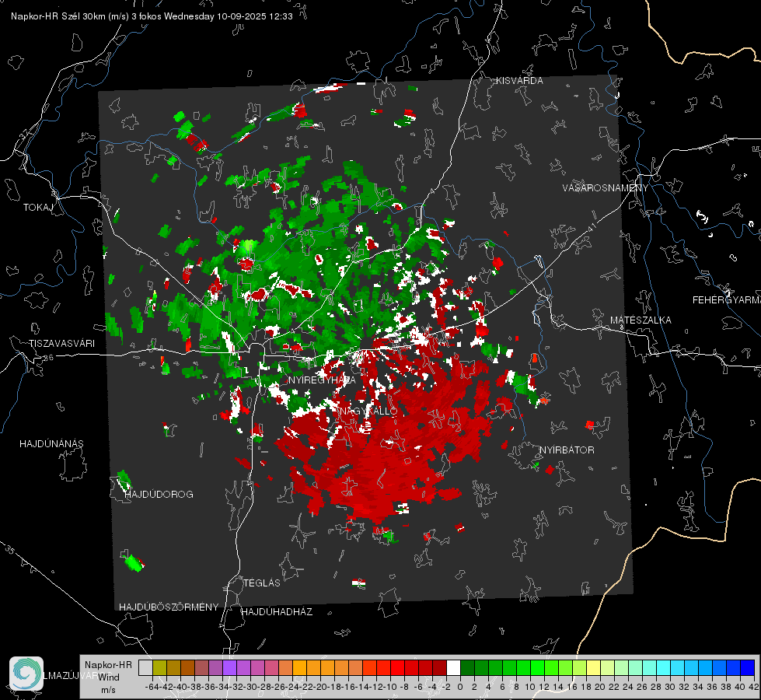Click the road number 36 label near Tiszavasvári
This screenshot has height=700, width=761.
point(48,358)
